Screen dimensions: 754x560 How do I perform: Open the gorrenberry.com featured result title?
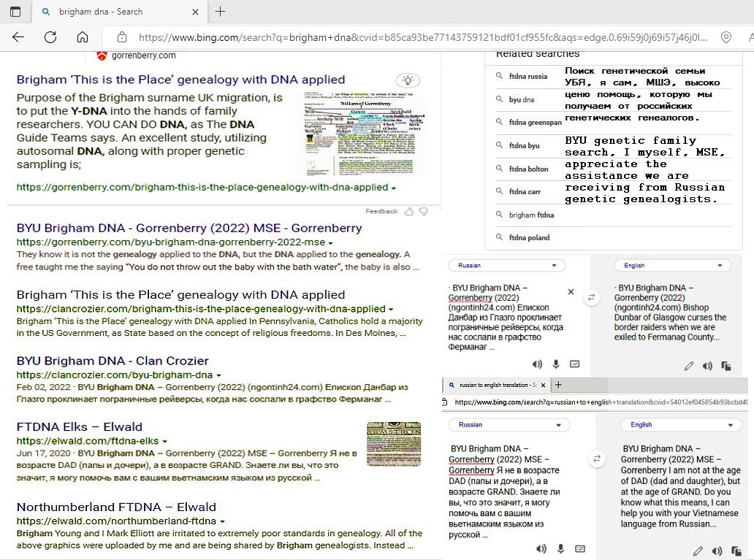(x=180, y=80)
